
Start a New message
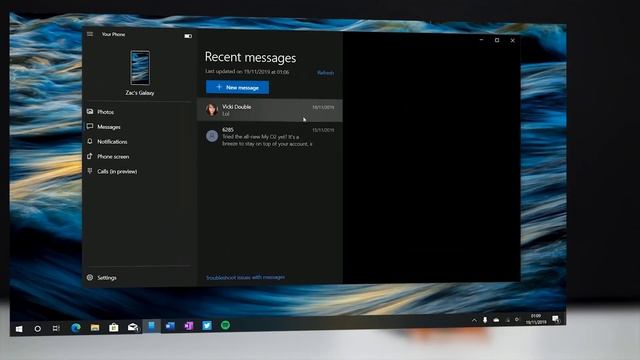tap(237, 87)
